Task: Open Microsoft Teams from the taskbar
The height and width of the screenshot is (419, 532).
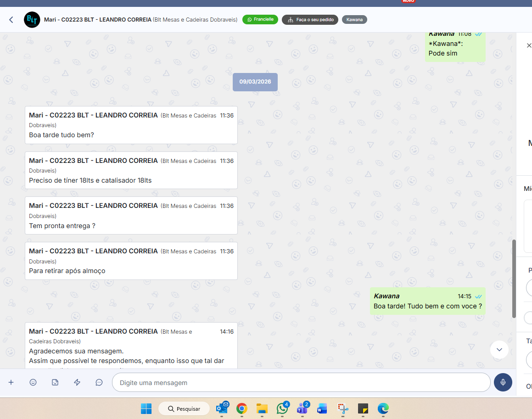Action: click(x=302, y=408)
